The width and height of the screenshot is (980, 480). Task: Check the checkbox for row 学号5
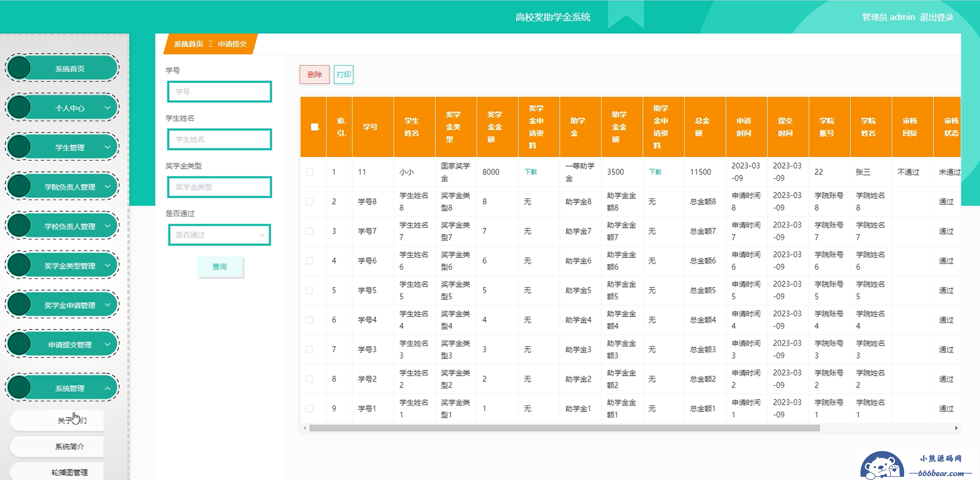coord(310,290)
